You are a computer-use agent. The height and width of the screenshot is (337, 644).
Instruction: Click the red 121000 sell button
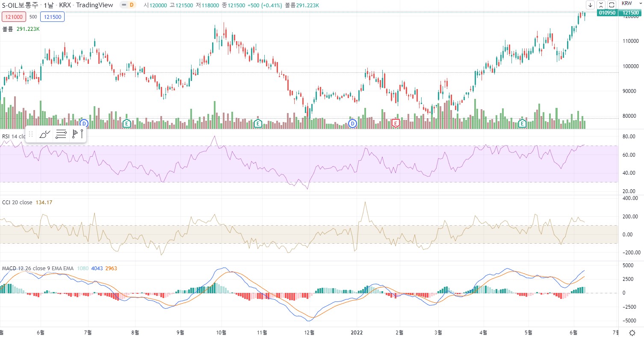[14, 17]
